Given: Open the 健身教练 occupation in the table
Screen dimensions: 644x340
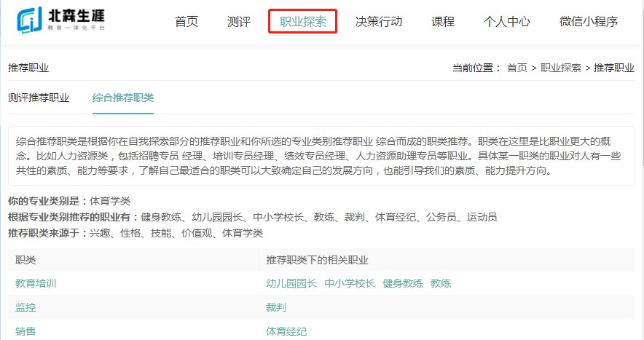Looking at the screenshot, I should click(403, 283).
